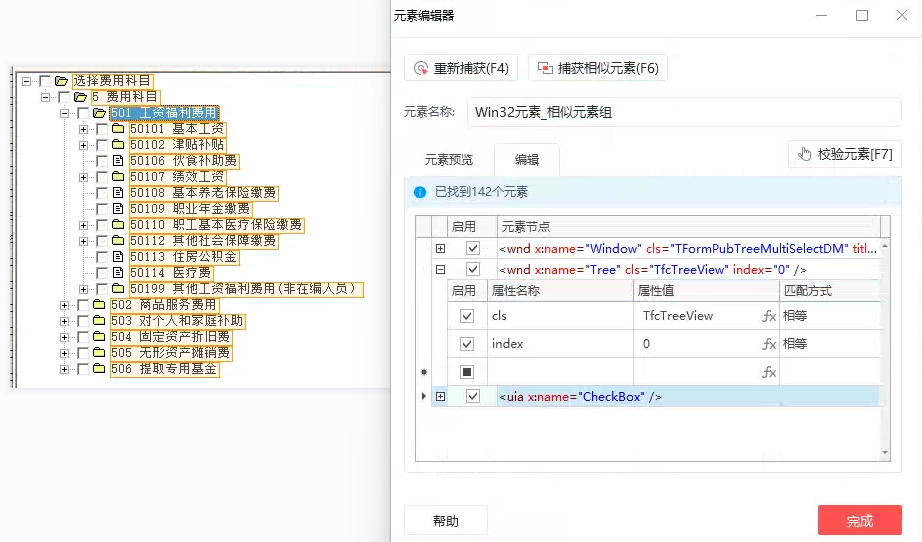
Task: Switch to the 元素预览 tab
Action: [449, 159]
